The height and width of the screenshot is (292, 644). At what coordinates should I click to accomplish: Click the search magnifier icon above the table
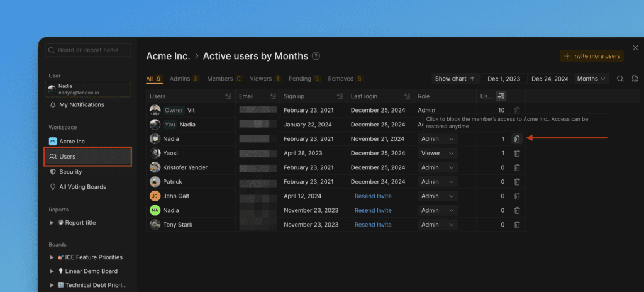pos(619,79)
